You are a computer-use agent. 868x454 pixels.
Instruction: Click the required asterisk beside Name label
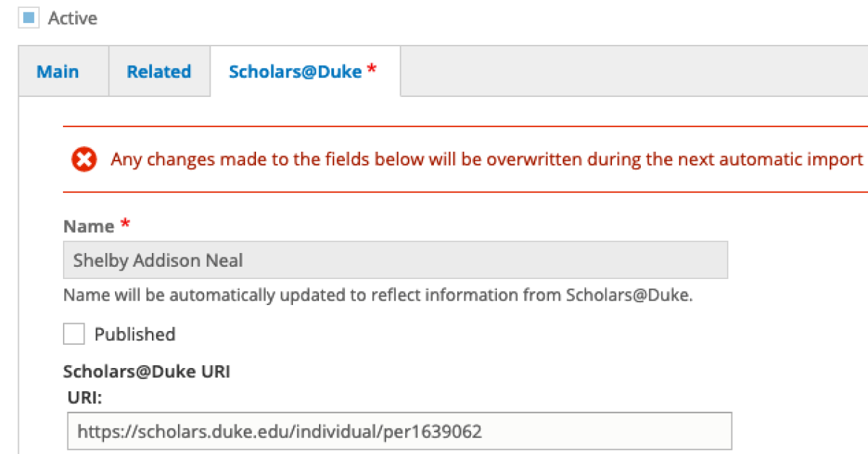[125, 226]
